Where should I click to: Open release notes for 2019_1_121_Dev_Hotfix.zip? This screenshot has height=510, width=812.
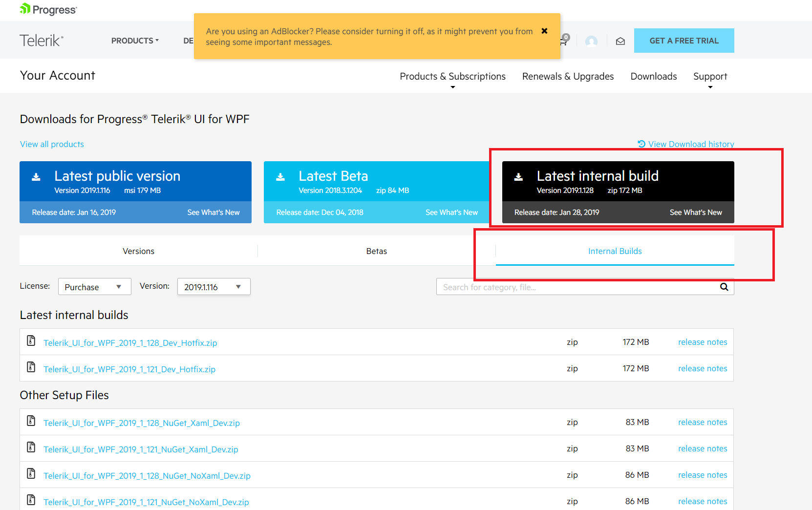[703, 368]
